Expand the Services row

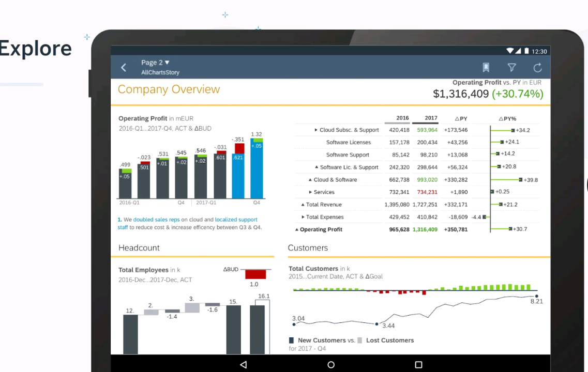pyautogui.click(x=310, y=192)
